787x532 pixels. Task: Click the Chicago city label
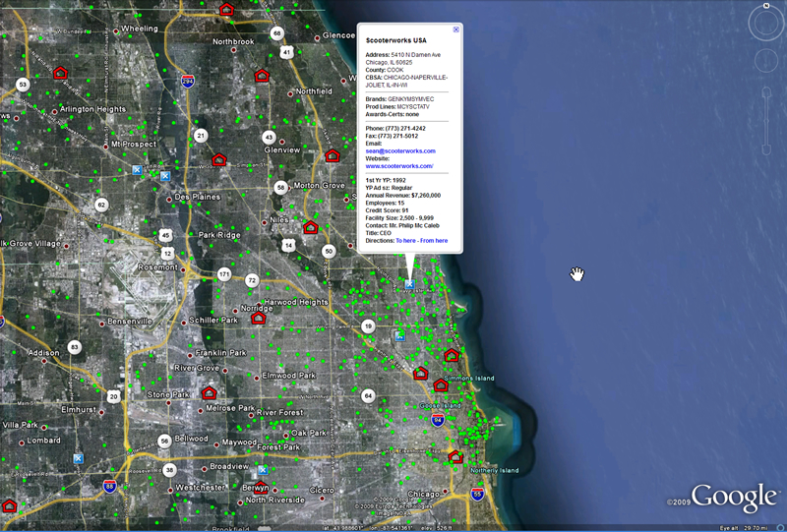point(424,495)
